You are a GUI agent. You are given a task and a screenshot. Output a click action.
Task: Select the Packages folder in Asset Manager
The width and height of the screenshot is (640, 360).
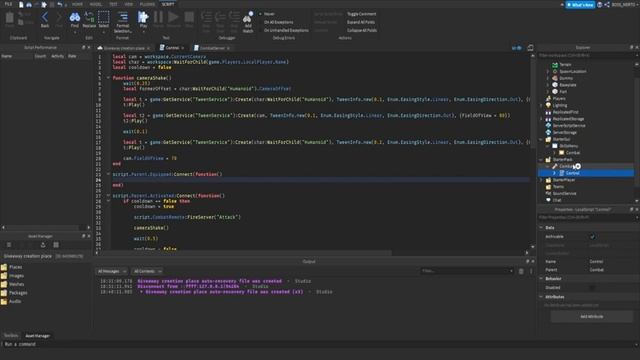14,293
